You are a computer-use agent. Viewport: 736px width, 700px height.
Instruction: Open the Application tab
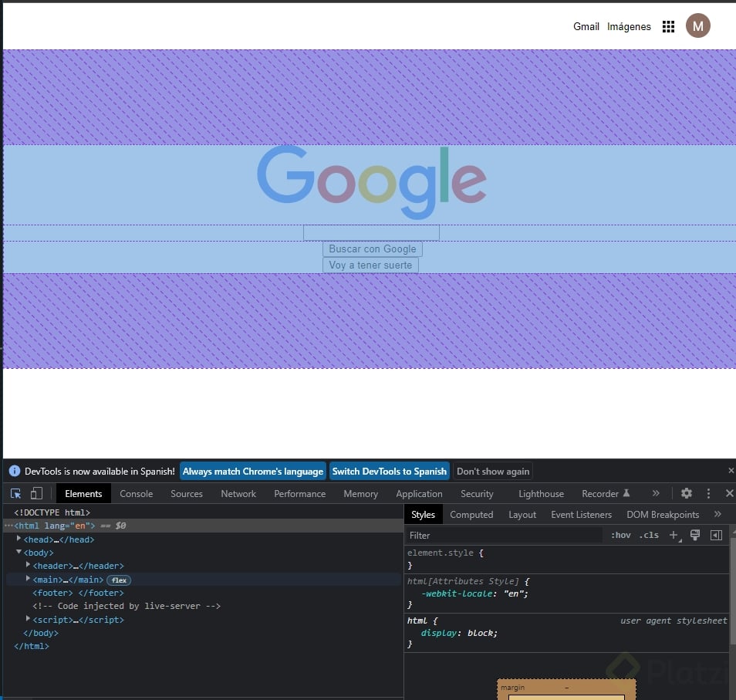pos(419,494)
